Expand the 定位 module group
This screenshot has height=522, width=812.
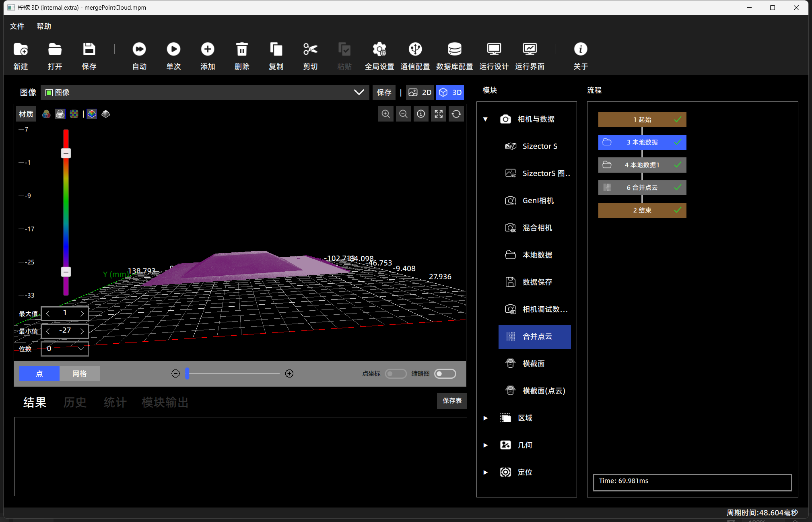pyautogui.click(x=486, y=472)
